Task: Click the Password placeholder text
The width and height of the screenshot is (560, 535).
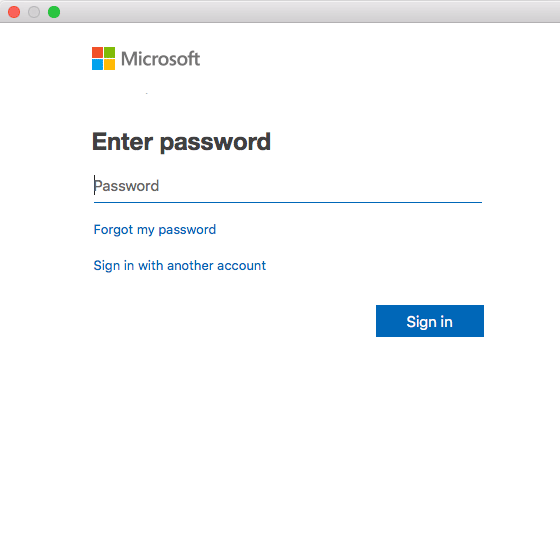Action: (126, 186)
